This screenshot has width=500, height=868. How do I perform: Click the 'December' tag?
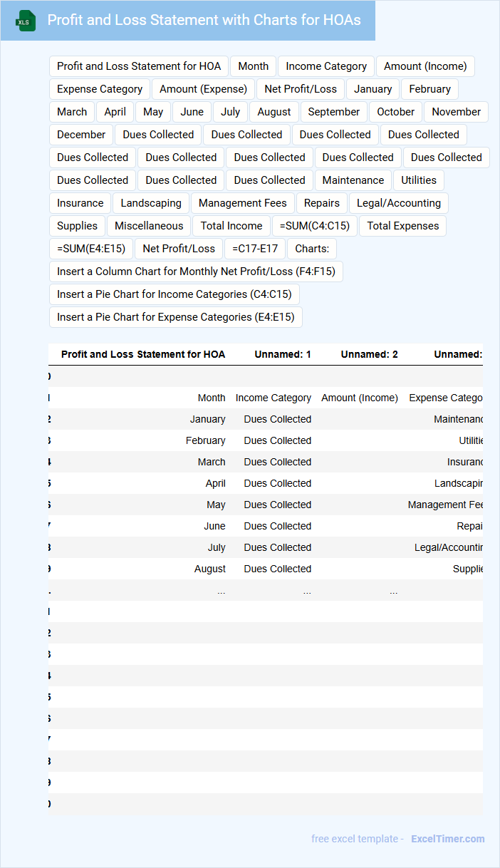tap(81, 135)
